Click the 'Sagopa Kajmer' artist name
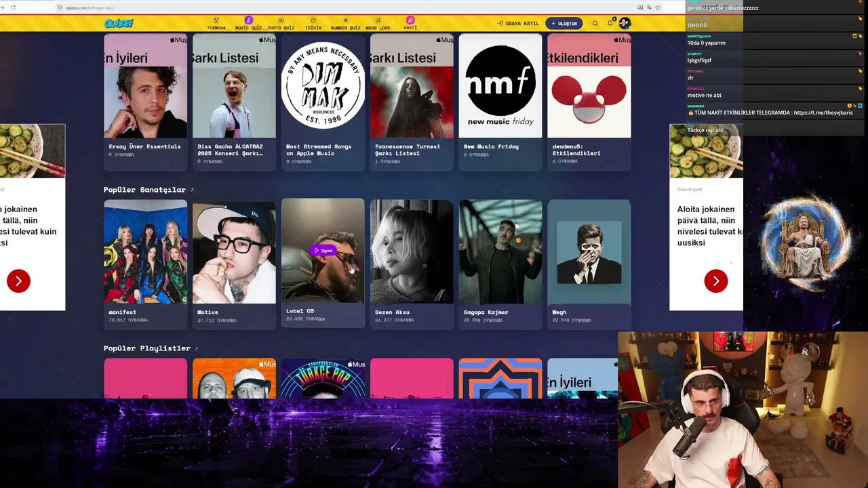Image resolution: width=868 pixels, height=488 pixels. (x=486, y=312)
